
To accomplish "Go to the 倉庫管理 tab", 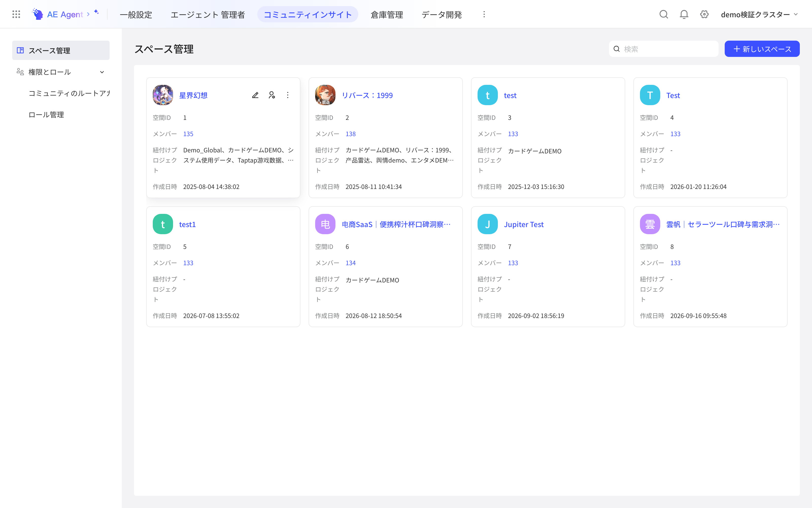I will pyautogui.click(x=387, y=14).
